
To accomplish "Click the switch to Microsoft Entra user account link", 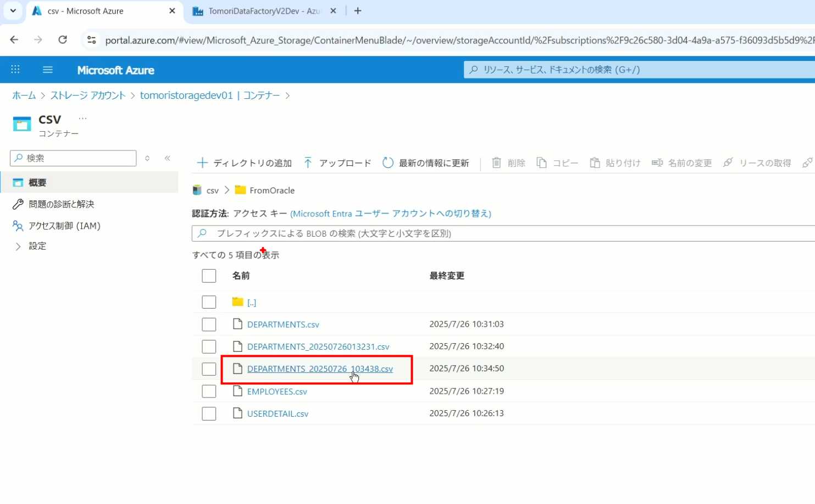I will [x=391, y=214].
